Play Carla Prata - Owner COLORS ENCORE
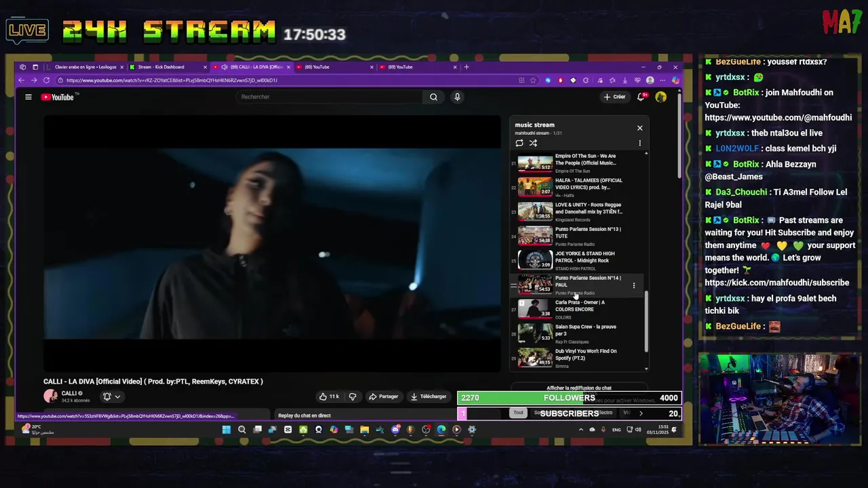The height and width of the screenshot is (488, 868). click(576, 310)
